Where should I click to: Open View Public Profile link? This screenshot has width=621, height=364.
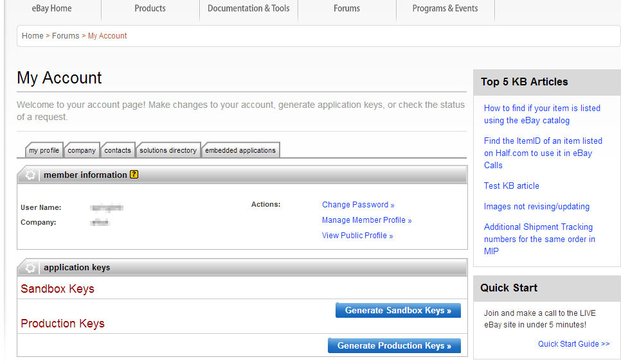point(357,236)
